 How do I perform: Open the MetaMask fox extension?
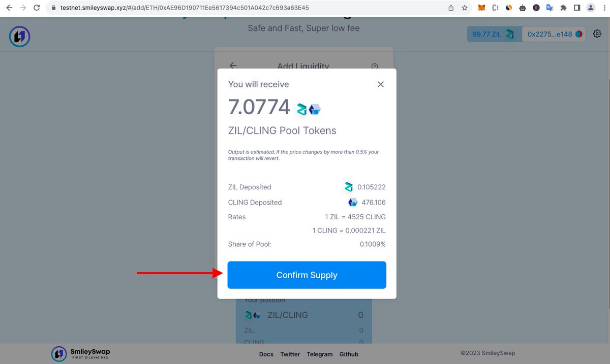[x=481, y=8]
